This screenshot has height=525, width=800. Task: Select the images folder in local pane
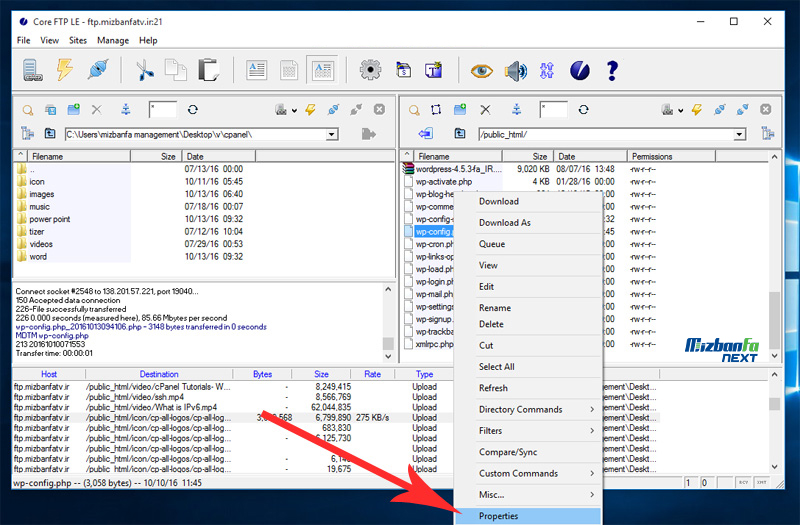click(x=42, y=194)
